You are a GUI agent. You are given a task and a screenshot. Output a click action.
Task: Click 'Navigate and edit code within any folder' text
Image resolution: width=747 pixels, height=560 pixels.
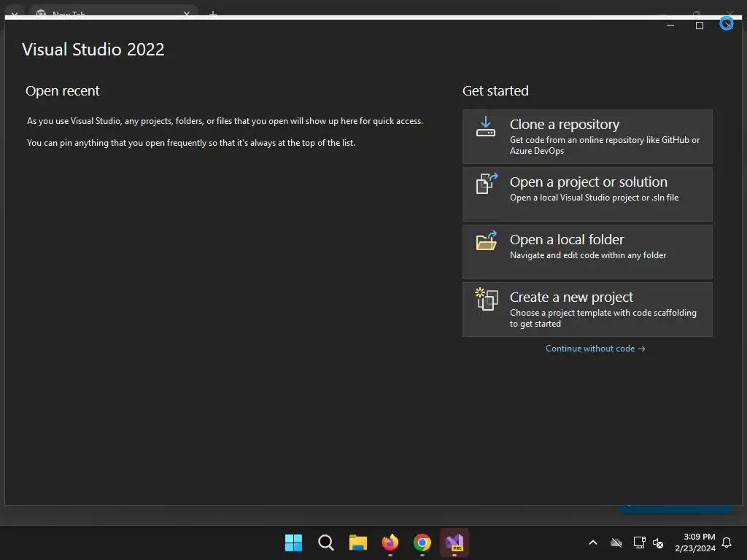[x=588, y=255]
